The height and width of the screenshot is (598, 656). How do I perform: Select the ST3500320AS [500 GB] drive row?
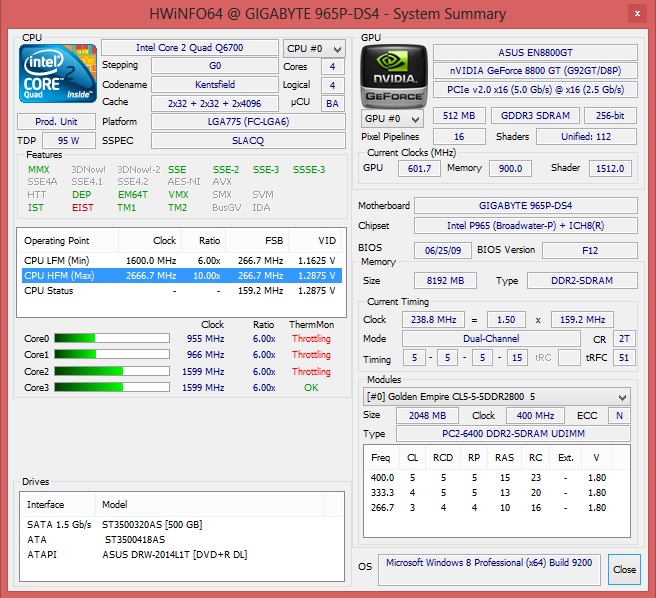tap(182, 525)
